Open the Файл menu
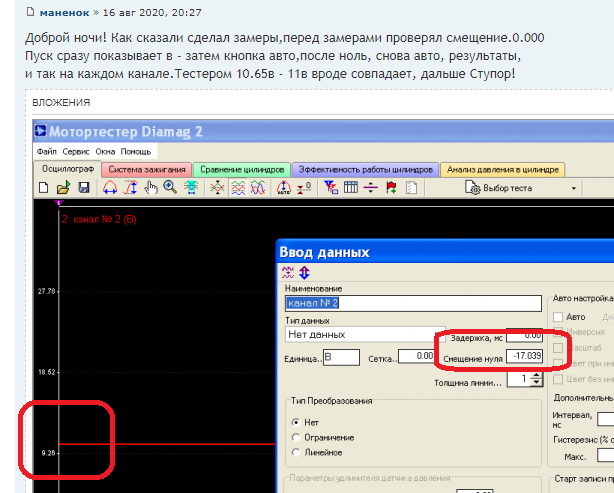614x493 pixels. pos(47,152)
